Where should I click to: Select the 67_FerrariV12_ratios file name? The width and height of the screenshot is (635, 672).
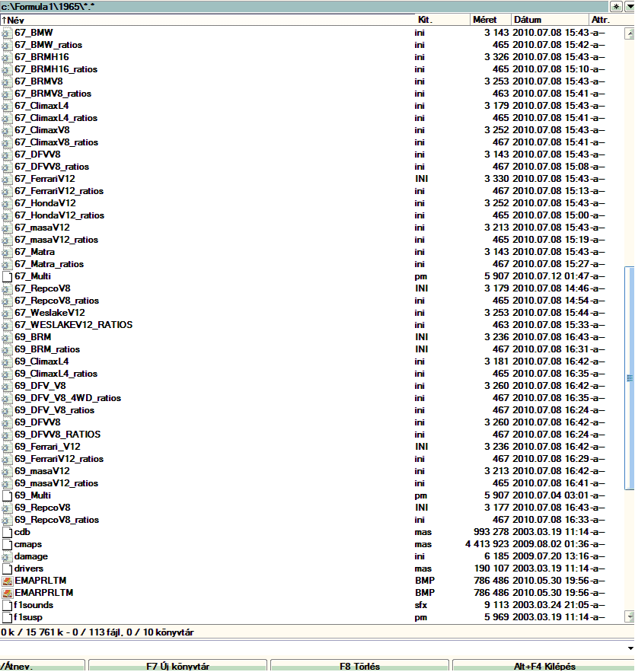(59, 191)
